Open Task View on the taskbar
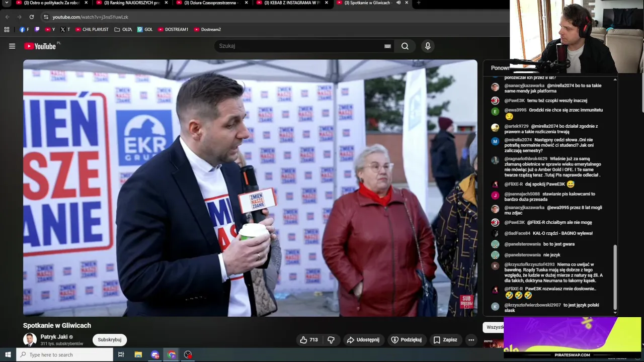The image size is (644, 362). 121,355
